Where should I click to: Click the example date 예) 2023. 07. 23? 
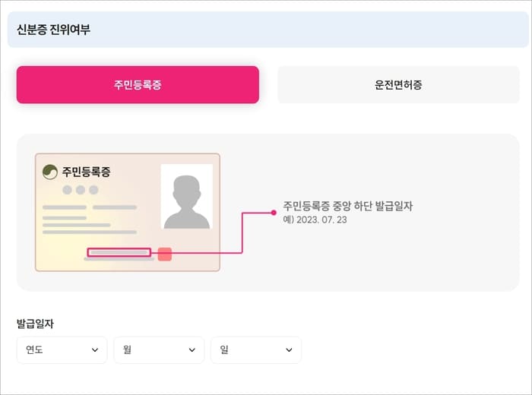(x=315, y=220)
